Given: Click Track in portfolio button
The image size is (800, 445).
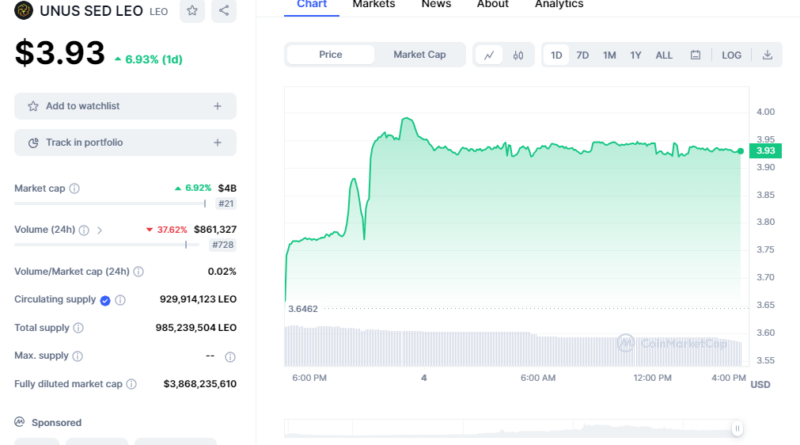Looking at the screenshot, I should coord(125,143).
